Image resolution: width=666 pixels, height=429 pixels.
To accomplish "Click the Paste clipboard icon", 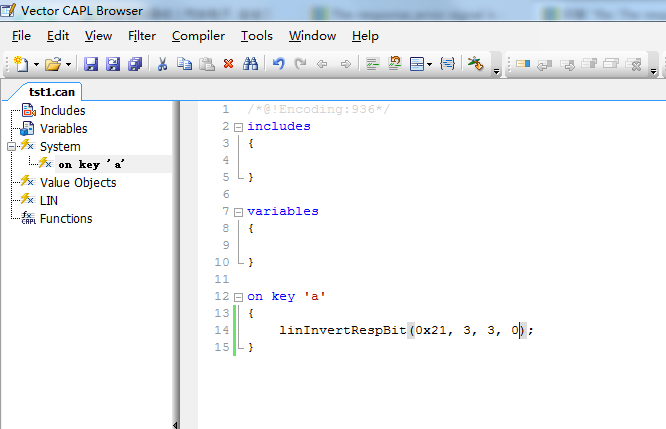I will click(x=207, y=64).
